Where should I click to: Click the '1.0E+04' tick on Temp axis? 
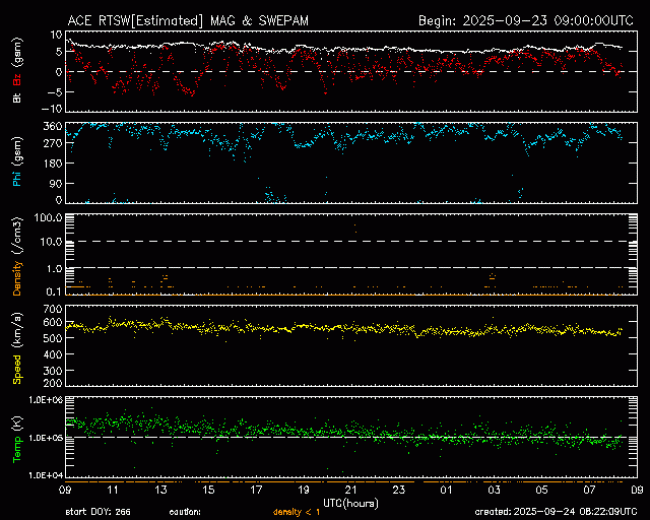(x=46, y=475)
